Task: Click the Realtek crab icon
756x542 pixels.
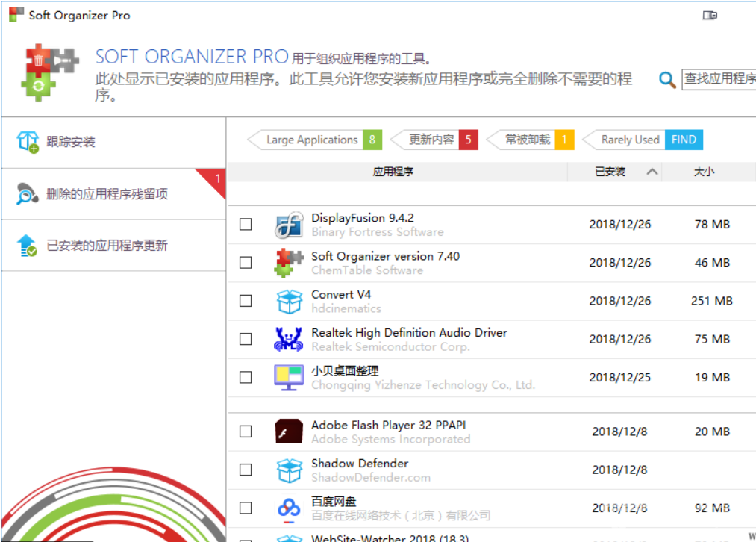Action: click(x=289, y=340)
